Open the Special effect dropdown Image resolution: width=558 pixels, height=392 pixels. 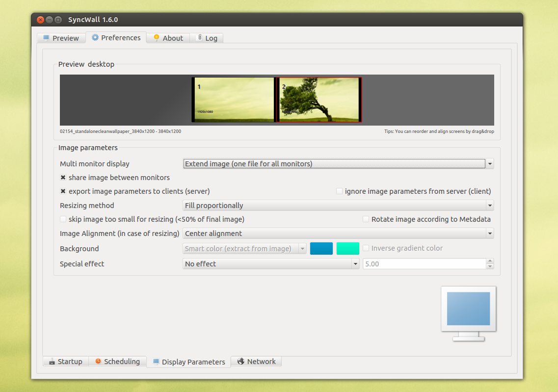click(271, 264)
